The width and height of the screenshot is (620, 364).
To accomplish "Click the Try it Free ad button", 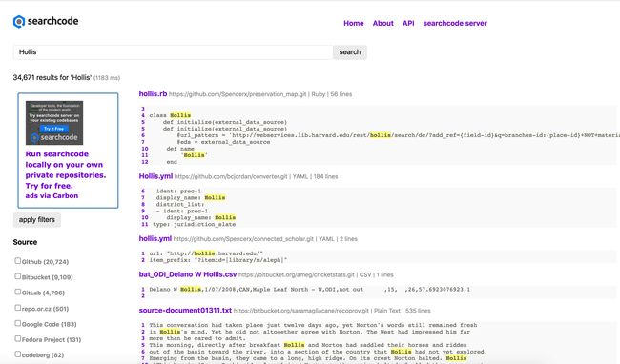I will [x=54, y=129].
